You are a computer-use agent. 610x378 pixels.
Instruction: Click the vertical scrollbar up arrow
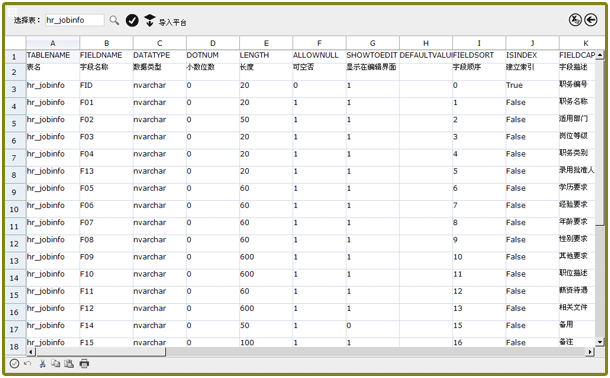pos(600,55)
